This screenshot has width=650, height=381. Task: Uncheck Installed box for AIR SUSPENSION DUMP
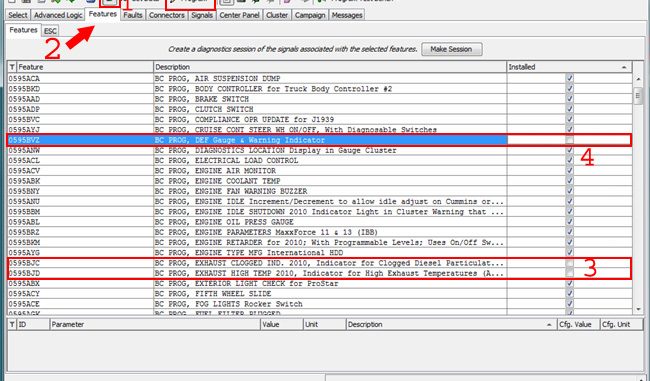(x=570, y=78)
